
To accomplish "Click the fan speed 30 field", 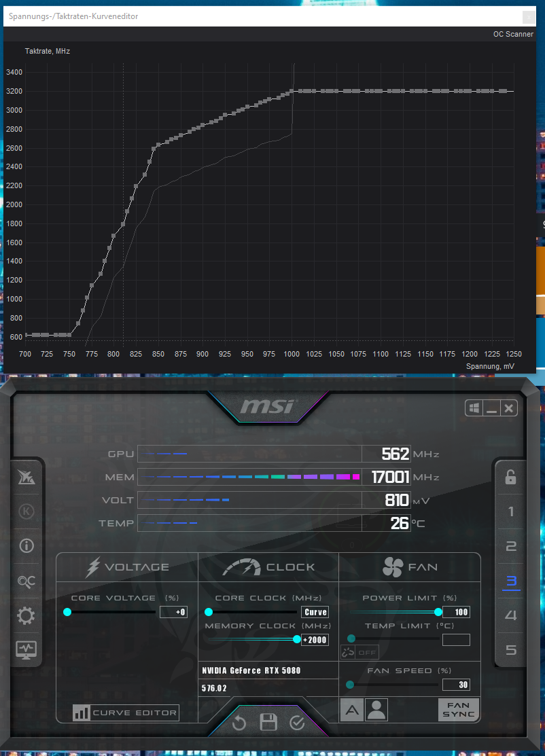I will (x=456, y=685).
